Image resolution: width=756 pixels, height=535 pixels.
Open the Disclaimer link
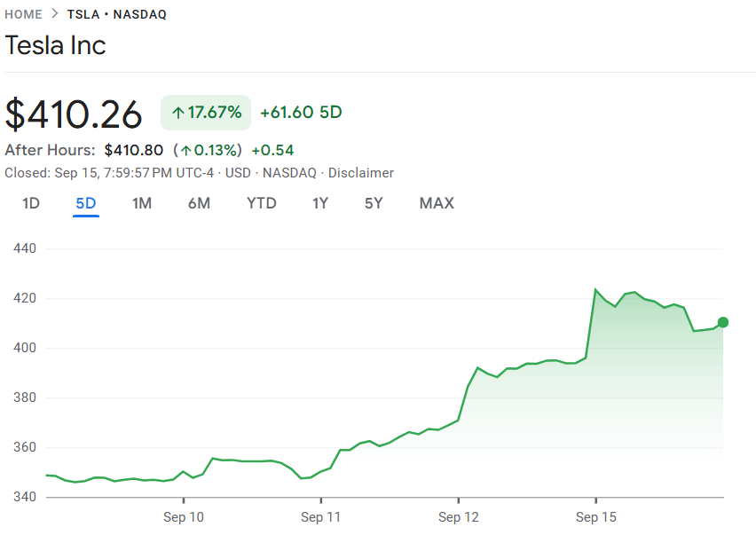[x=360, y=173]
